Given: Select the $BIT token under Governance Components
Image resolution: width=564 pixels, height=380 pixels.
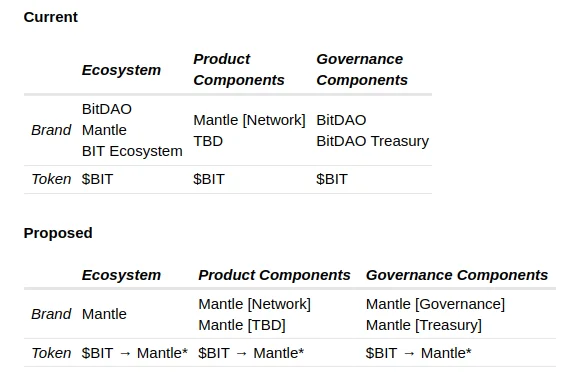Looking at the screenshot, I should coord(332,179).
